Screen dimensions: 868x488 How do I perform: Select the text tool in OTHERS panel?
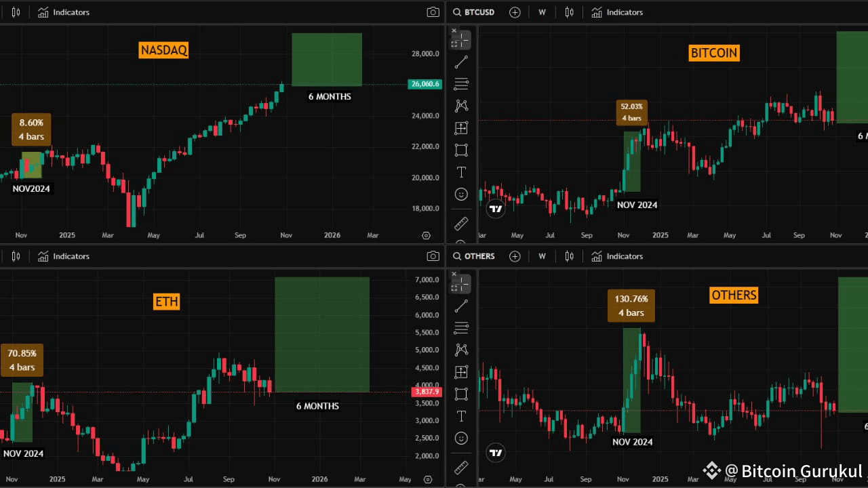pyautogui.click(x=461, y=416)
